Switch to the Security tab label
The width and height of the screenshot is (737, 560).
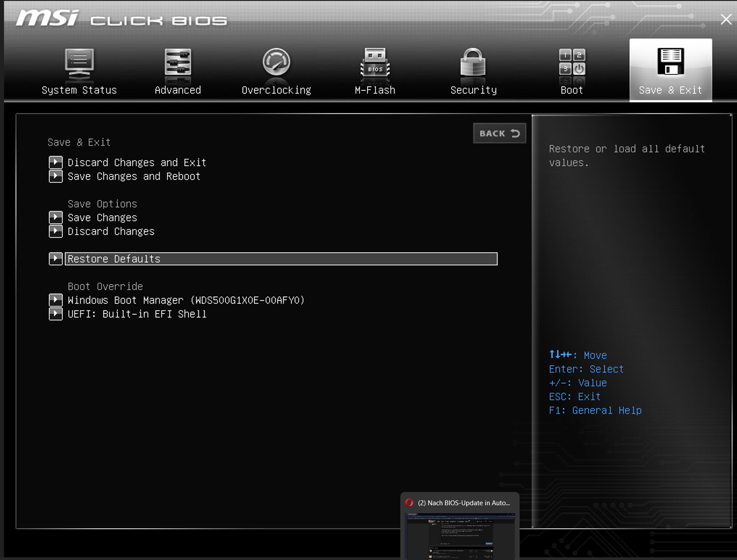click(473, 90)
